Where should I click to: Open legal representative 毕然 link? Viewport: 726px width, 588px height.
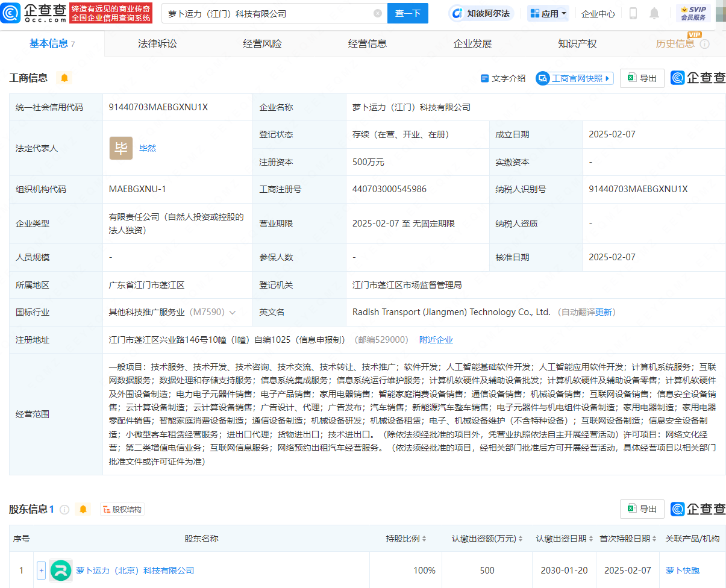(x=148, y=148)
